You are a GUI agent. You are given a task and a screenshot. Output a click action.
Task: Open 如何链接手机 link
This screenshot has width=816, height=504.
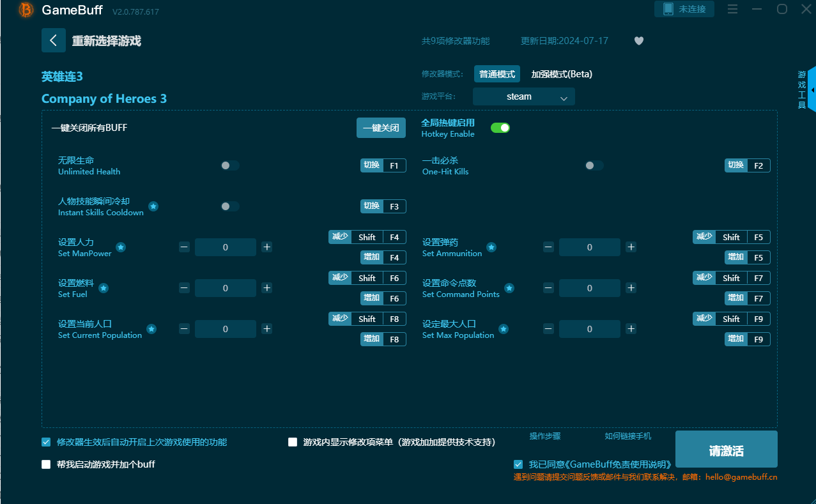[x=628, y=436]
